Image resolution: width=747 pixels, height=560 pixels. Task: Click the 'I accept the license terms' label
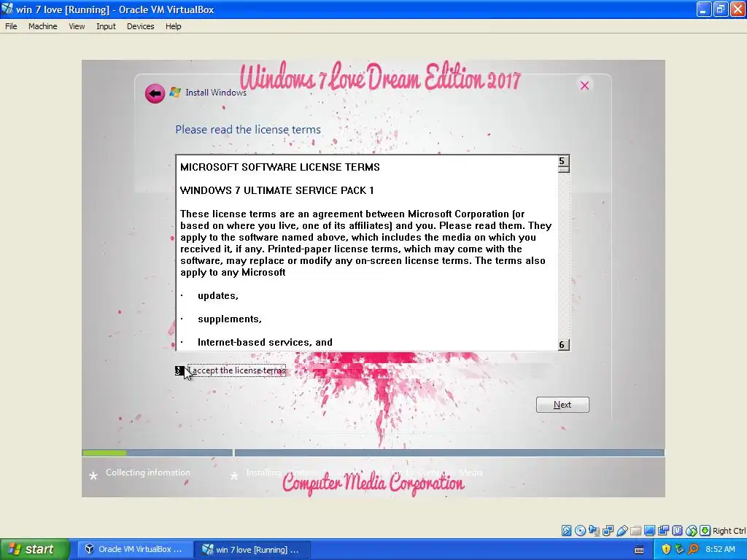tap(237, 370)
